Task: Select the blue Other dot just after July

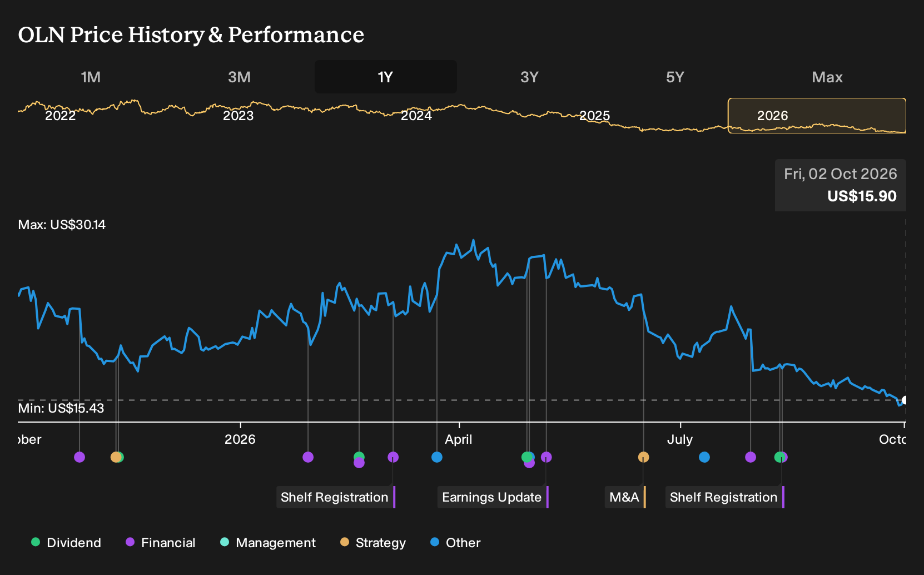Action: pos(704,457)
